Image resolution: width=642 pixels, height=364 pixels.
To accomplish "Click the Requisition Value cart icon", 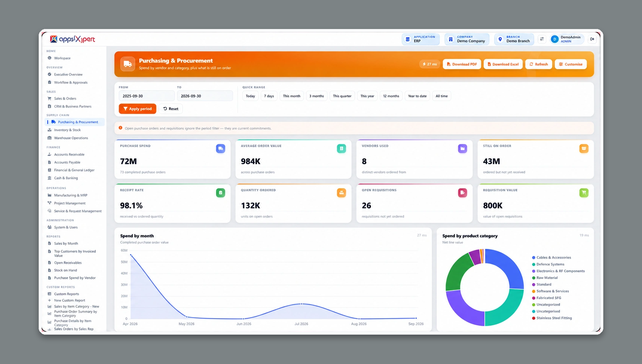I will pyautogui.click(x=584, y=193).
